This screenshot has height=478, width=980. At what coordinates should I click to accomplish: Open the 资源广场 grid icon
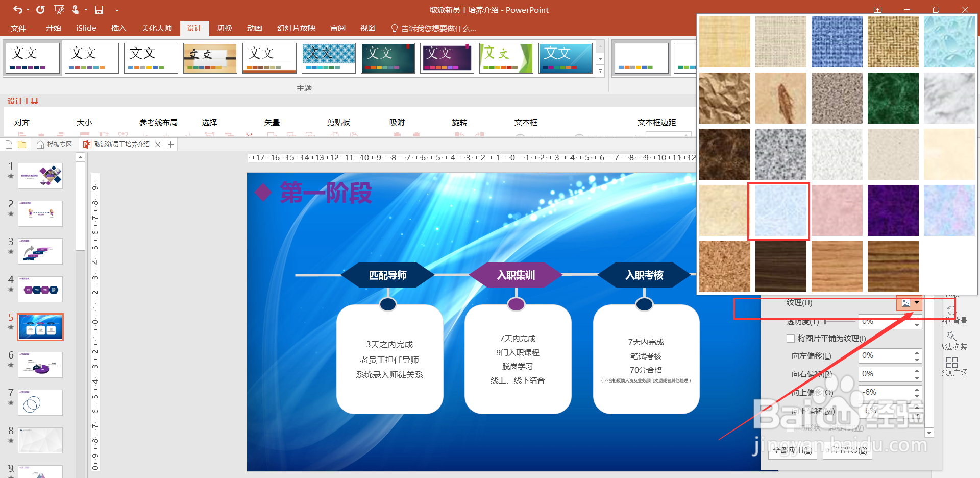pos(952,363)
